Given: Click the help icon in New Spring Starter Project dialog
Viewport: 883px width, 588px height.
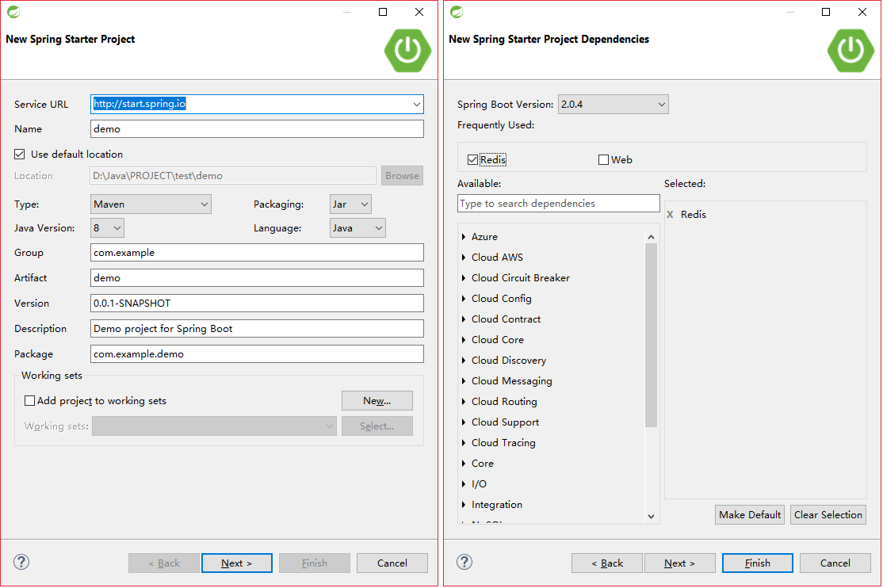Looking at the screenshot, I should pyautogui.click(x=21, y=562).
